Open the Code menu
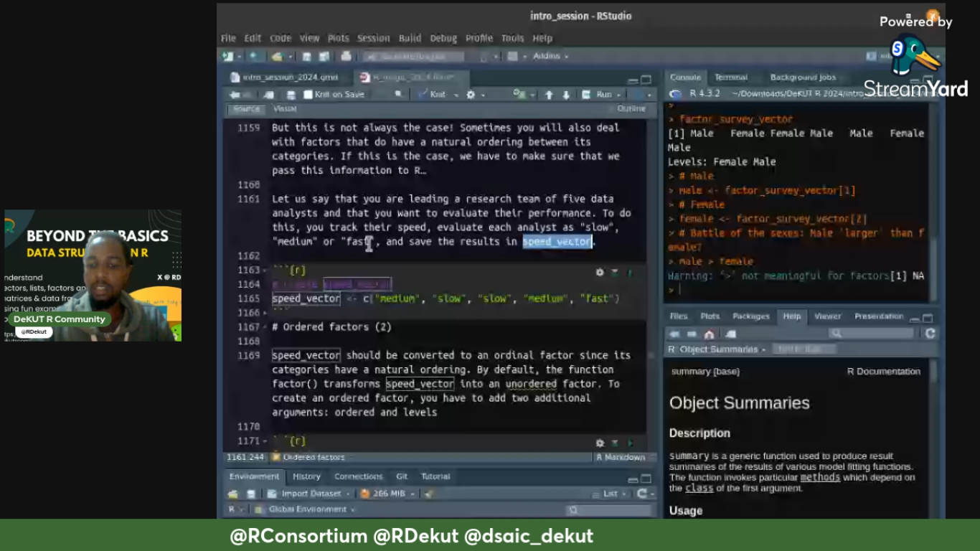The width and height of the screenshot is (980, 551). 281,38
